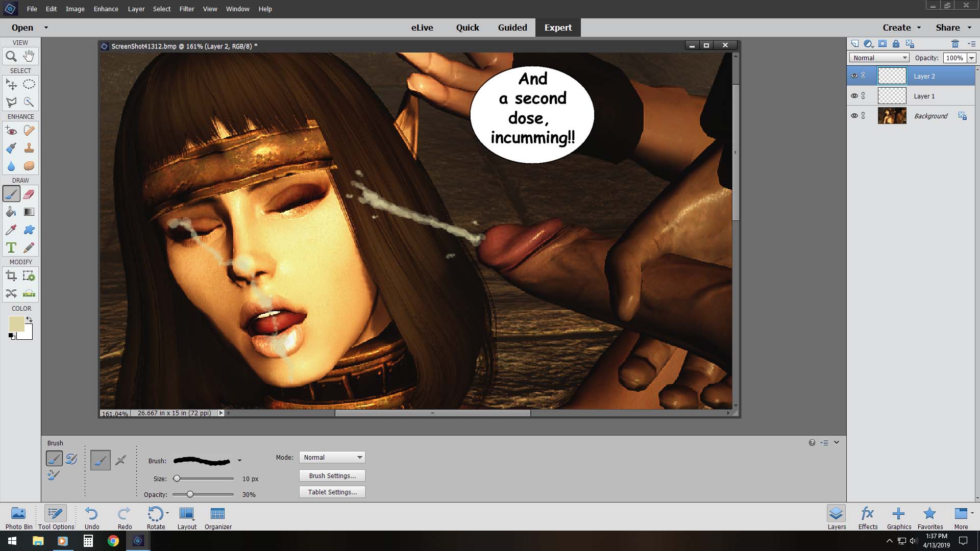Select the Content-Aware Move tool
This screenshot has height=551, width=980.
(x=11, y=293)
